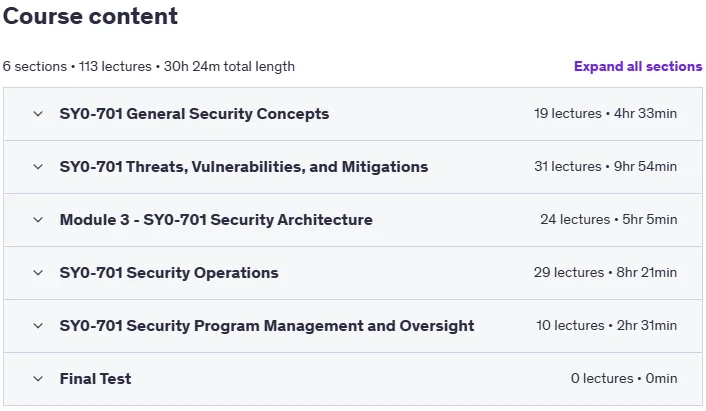Click chevron beside Security Program Management
The width and height of the screenshot is (706, 411).
tap(38, 326)
